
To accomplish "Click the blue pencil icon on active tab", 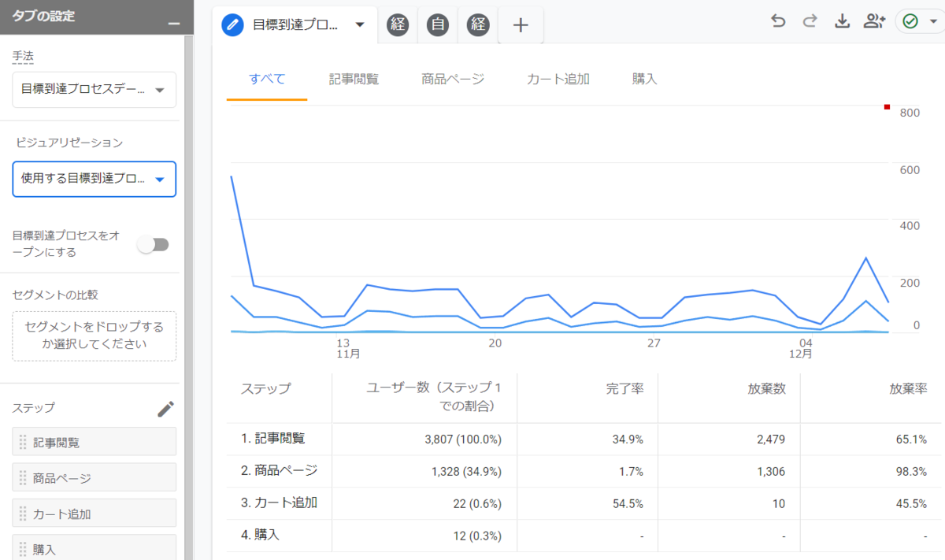I will coord(232,24).
